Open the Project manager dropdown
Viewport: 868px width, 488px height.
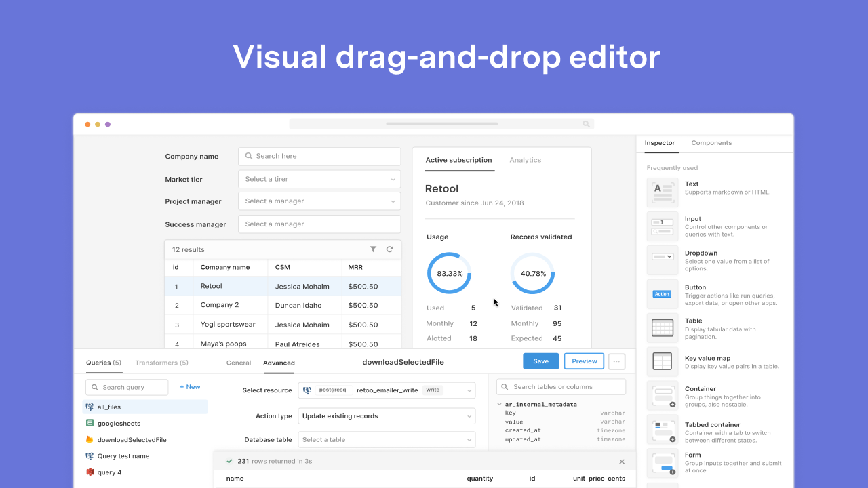coord(319,201)
